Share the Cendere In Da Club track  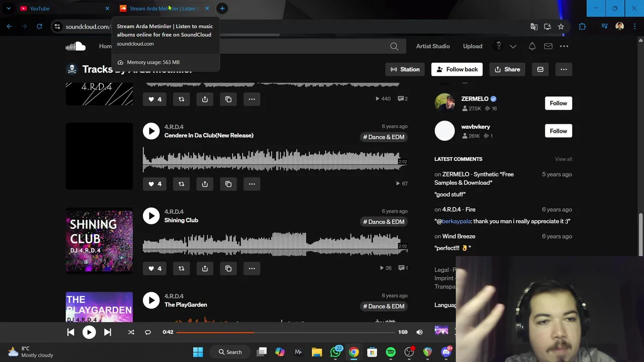[x=205, y=184]
